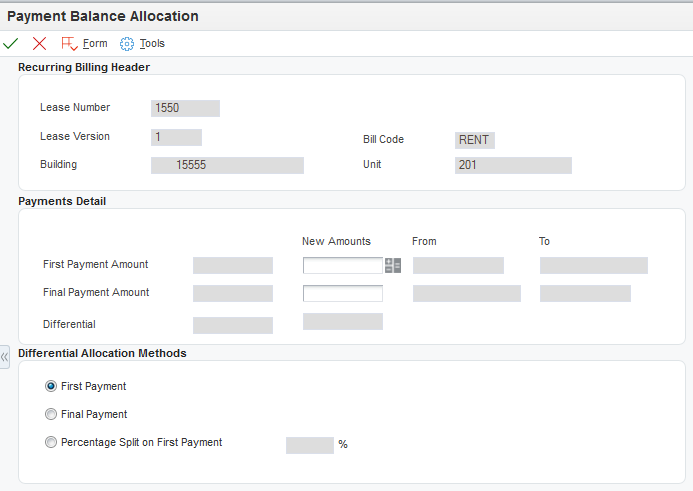
Task: Click the New Amounts Final Payment input
Action: click(x=342, y=294)
